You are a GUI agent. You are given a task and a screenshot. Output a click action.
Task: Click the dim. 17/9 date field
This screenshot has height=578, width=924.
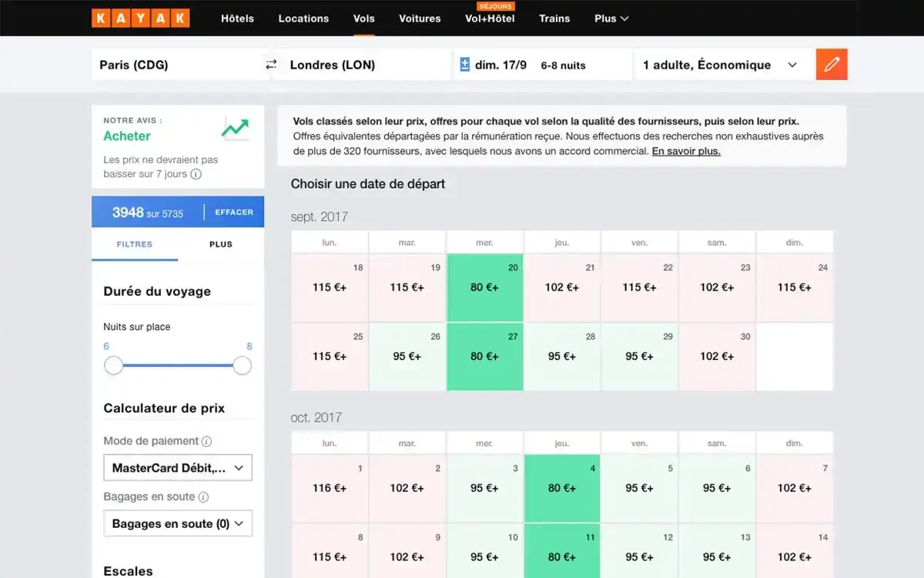[500, 65]
